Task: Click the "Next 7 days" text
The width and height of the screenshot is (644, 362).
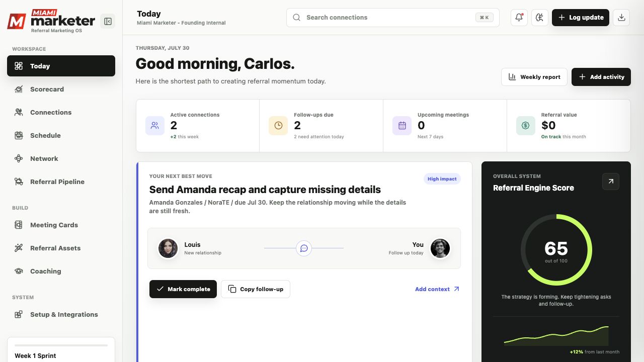Action: point(431,137)
